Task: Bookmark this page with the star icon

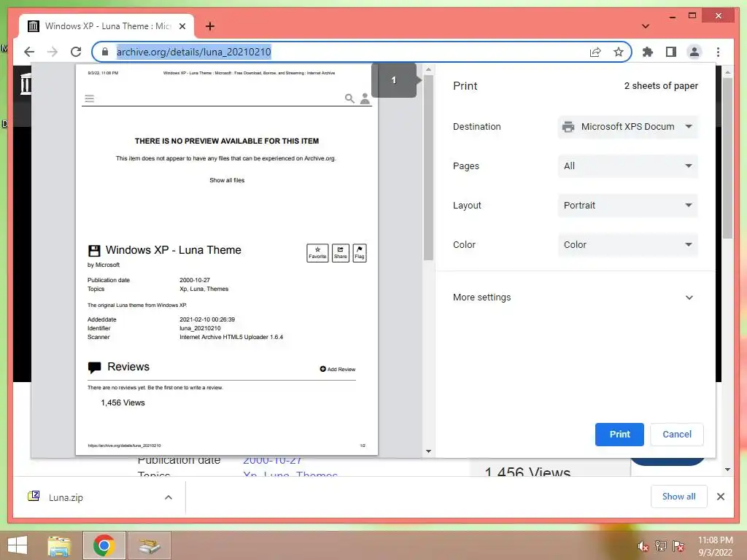Action: pyautogui.click(x=619, y=52)
